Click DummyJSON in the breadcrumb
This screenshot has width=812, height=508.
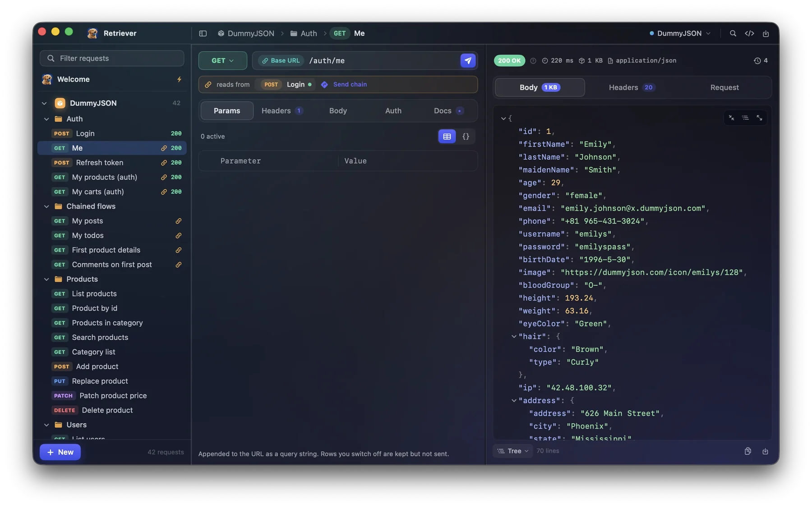[246, 33]
